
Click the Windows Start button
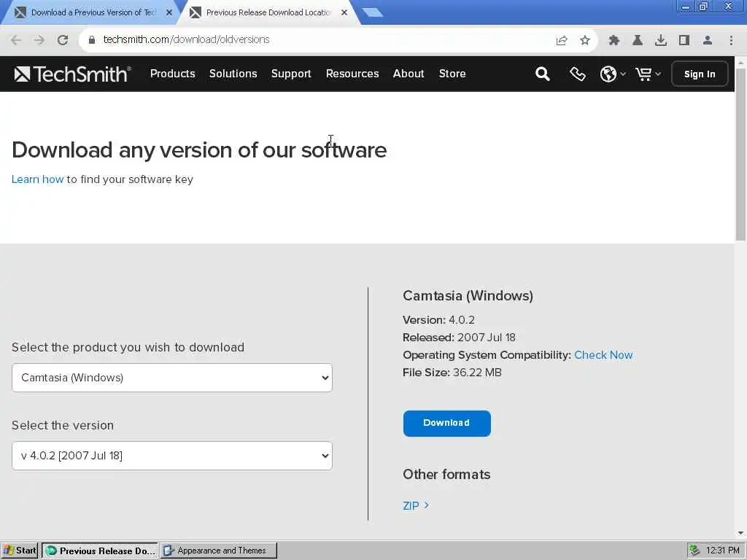[x=20, y=551]
